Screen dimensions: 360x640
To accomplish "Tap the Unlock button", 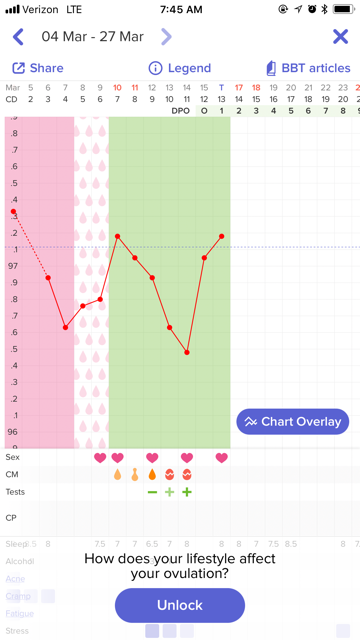I will coord(180,605).
